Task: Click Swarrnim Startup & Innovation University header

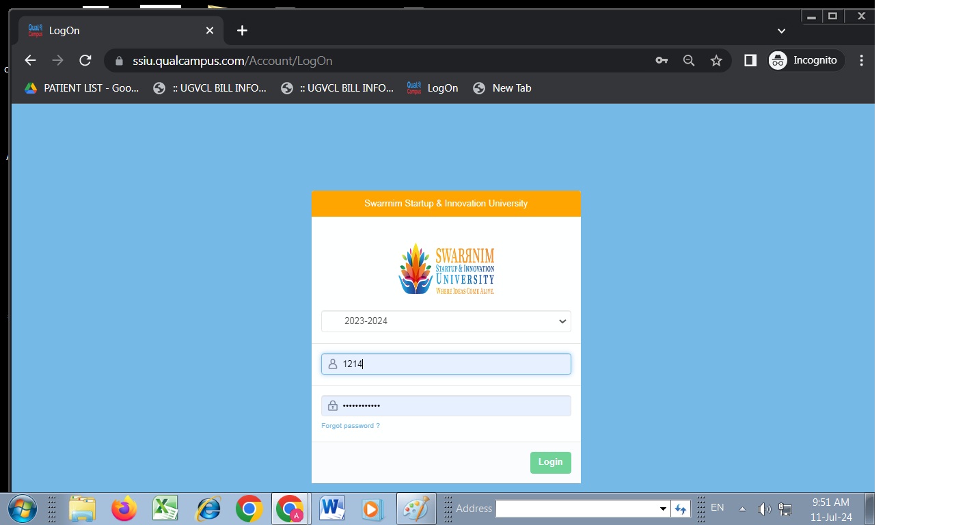Action: coord(446,204)
